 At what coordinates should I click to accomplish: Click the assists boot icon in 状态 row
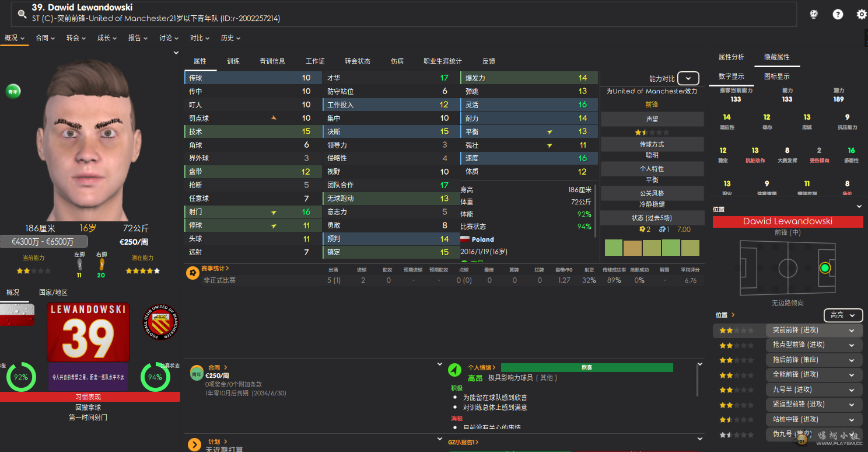662,229
